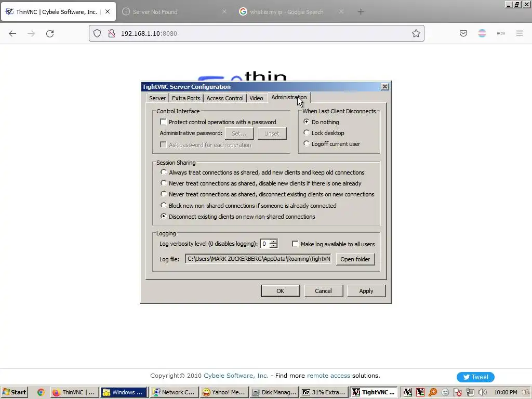Viewport: 532px width, 399px height.
Task: Open Access Control tab
Action: tap(224, 98)
